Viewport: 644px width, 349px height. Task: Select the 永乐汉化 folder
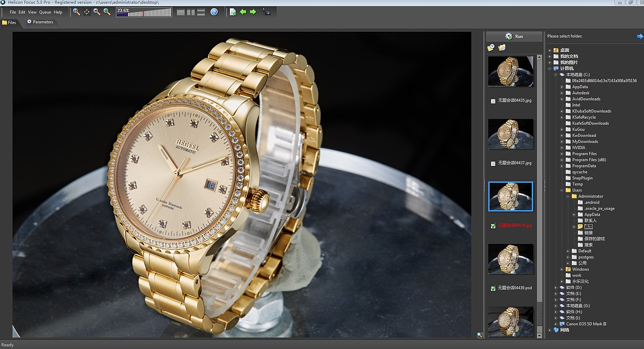click(x=580, y=281)
